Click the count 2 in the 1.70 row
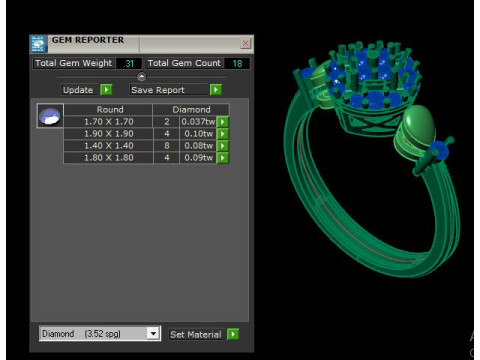 [166, 122]
